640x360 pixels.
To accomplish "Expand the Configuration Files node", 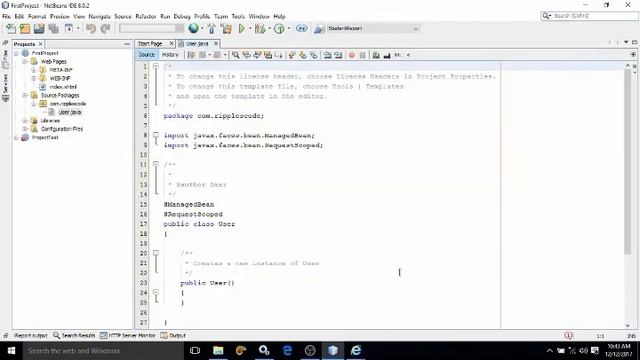I will (x=25, y=129).
